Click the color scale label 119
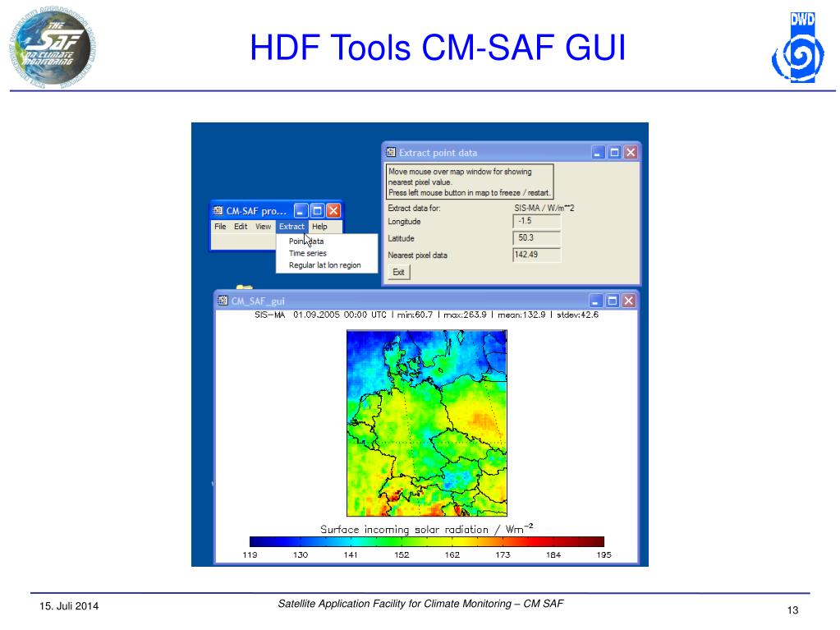 point(250,555)
